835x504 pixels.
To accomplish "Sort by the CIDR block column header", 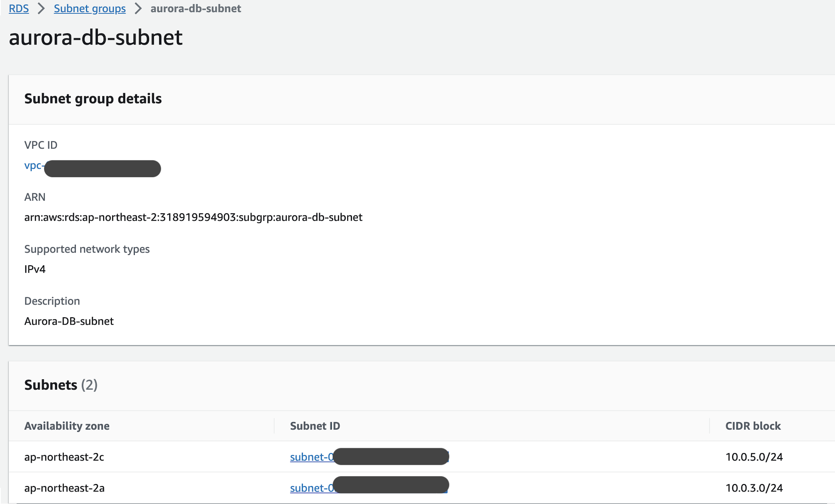I will [x=753, y=426].
